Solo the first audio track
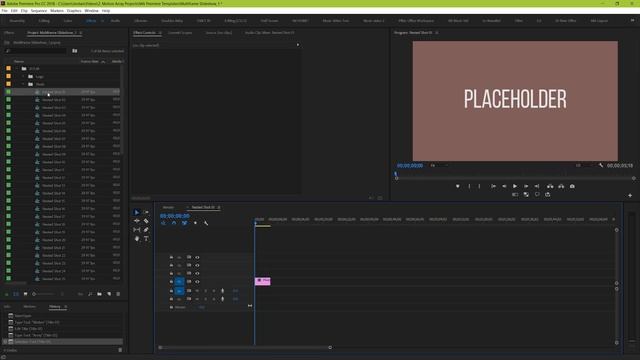The width and height of the screenshot is (640, 360). (x=205, y=291)
